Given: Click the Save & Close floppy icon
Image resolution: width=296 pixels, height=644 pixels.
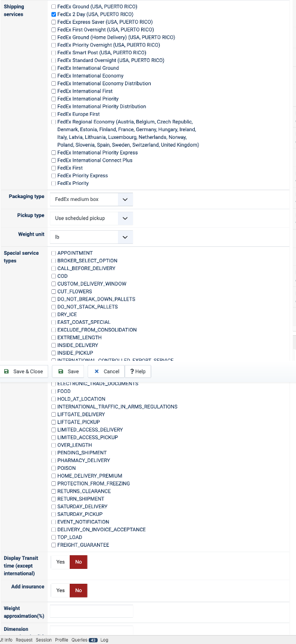Looking at the screenshot, I should tap(6, 371).
